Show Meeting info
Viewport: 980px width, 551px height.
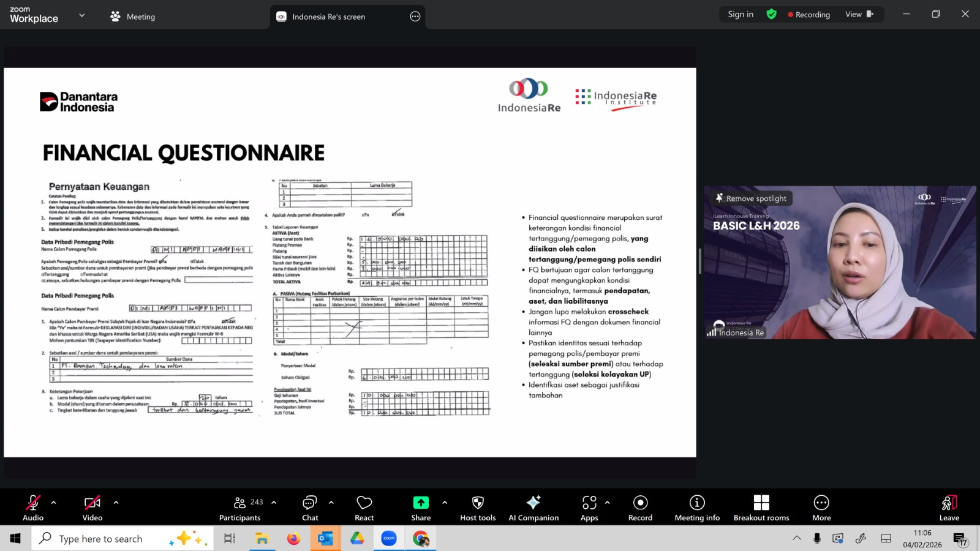point(697,508)
